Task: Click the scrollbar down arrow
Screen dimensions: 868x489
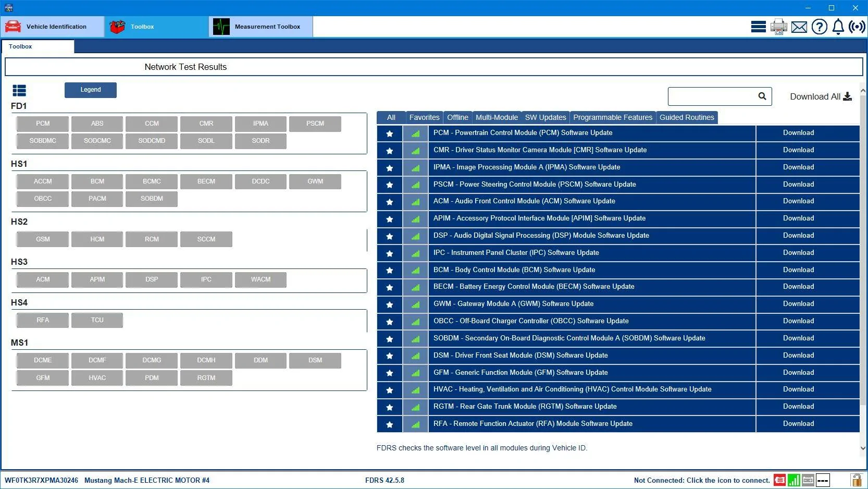Action: click(x=863, y=448)
